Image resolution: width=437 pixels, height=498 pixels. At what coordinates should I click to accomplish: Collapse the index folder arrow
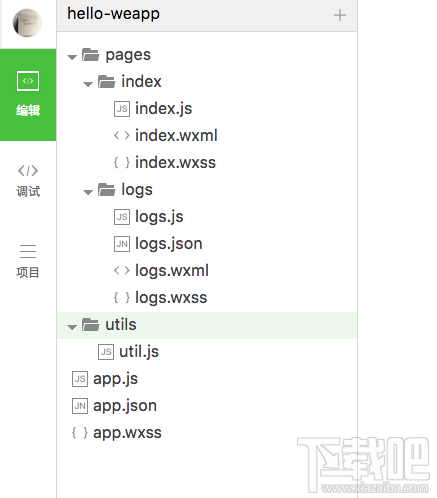[x=88, y=84]
